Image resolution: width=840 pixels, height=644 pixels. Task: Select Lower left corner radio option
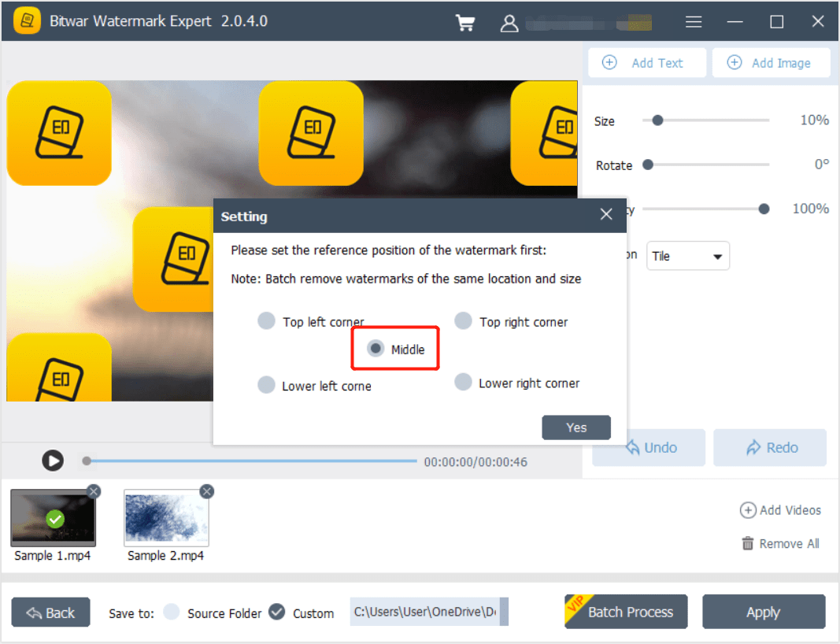(266, 385)
